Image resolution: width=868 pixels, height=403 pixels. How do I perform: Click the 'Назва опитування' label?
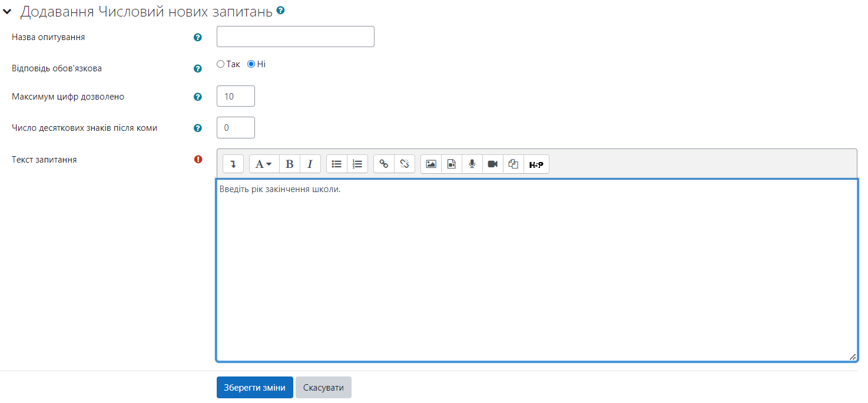[48, 37]
